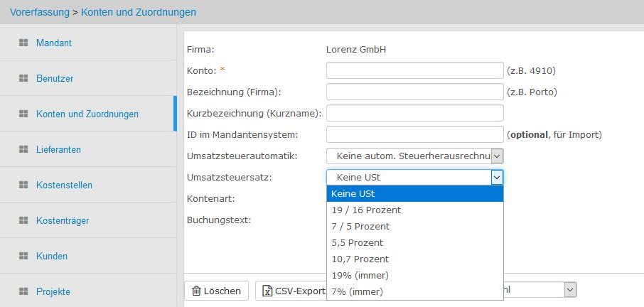Click the grid icon beside Benutzer
Viewport: 644px width, 307px height.
click(x=23, y=78)
